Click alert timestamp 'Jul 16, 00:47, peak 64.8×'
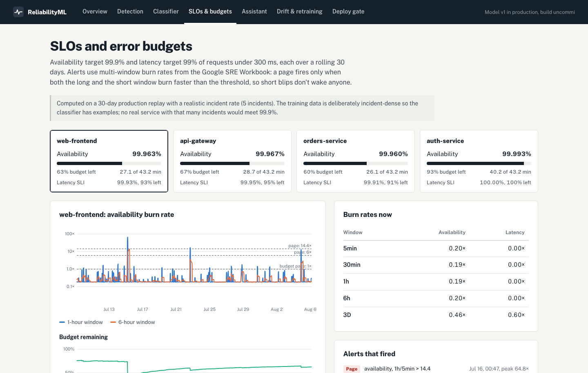Screen dimensions: 588x373 pos(499,369)
